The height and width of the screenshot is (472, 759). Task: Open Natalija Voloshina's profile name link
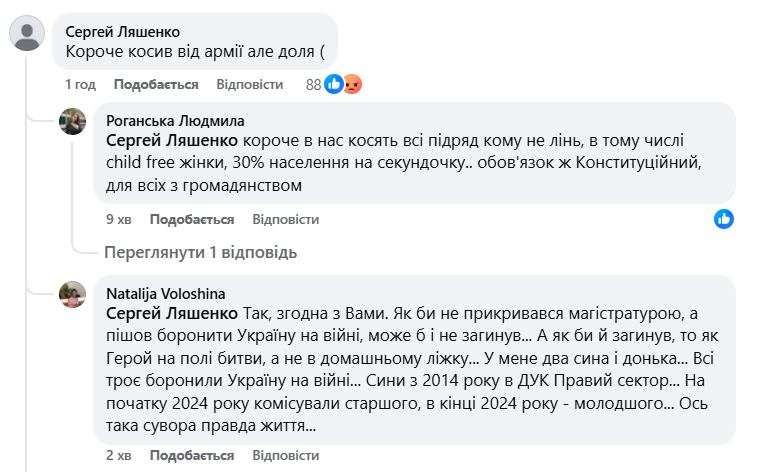click(x=165, y=294)
